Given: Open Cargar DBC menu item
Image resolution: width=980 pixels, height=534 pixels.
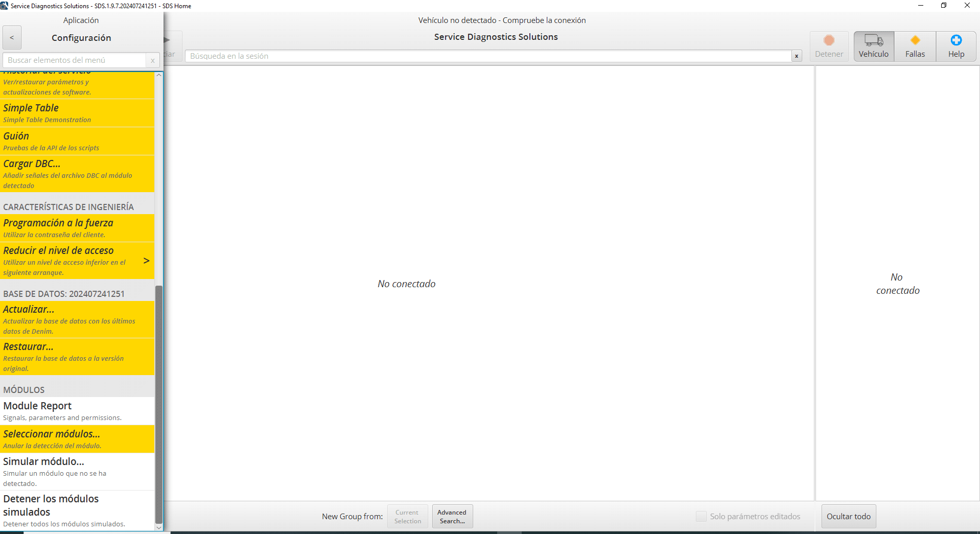Looking at the screenshot, I should coord(77,174).
